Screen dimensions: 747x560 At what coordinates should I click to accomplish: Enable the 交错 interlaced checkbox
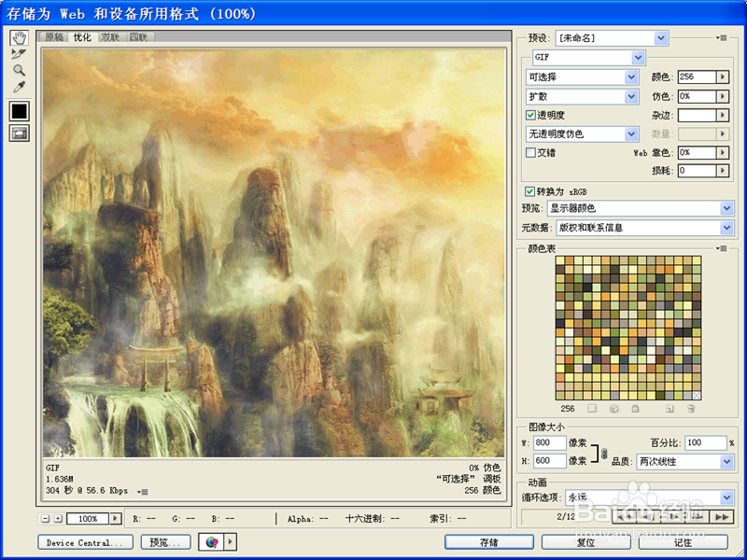(530, 152)
